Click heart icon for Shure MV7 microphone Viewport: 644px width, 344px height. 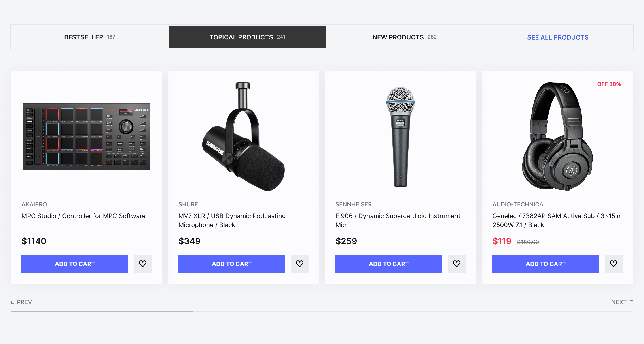[299, 264]
